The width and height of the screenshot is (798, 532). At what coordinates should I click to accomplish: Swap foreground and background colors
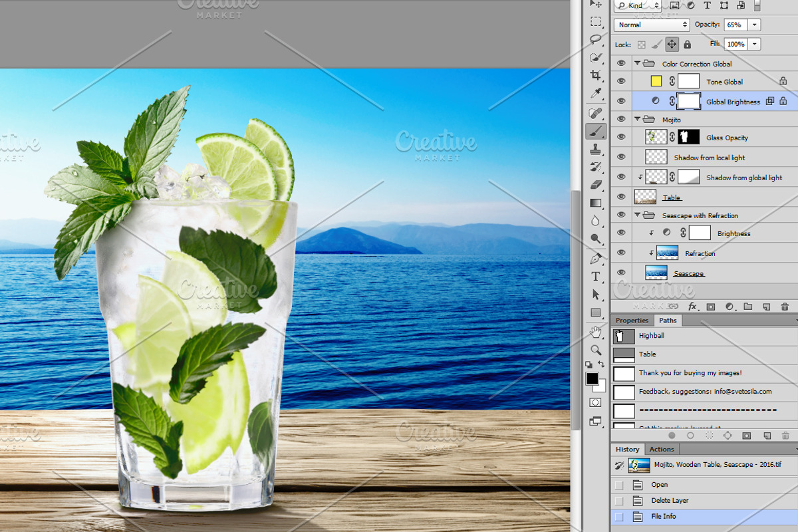[x=602, y=364]
